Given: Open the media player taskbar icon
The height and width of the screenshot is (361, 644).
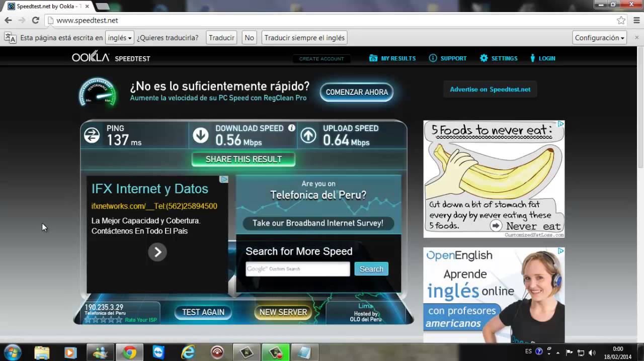Looking at the screenshot, I should (x=70, y=352).
